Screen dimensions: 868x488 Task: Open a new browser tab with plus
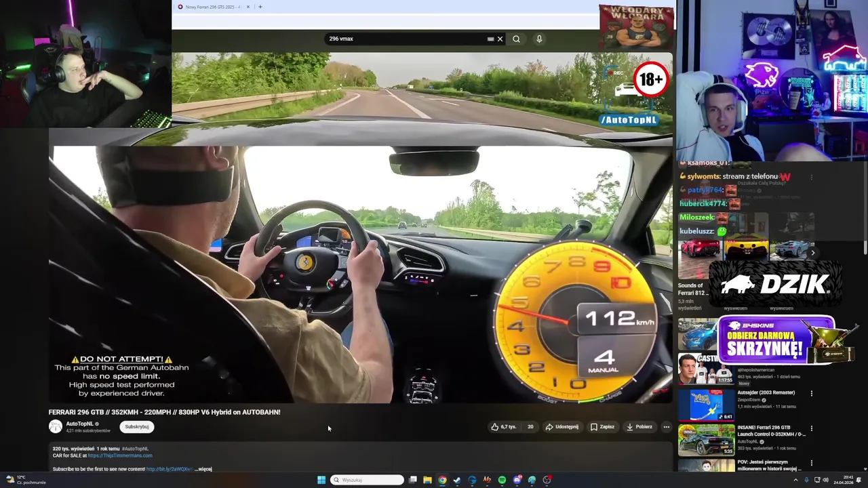[260, 7]
